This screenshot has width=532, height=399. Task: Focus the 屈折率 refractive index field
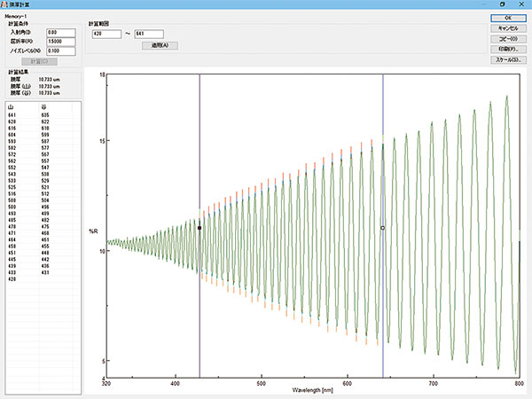60,42
